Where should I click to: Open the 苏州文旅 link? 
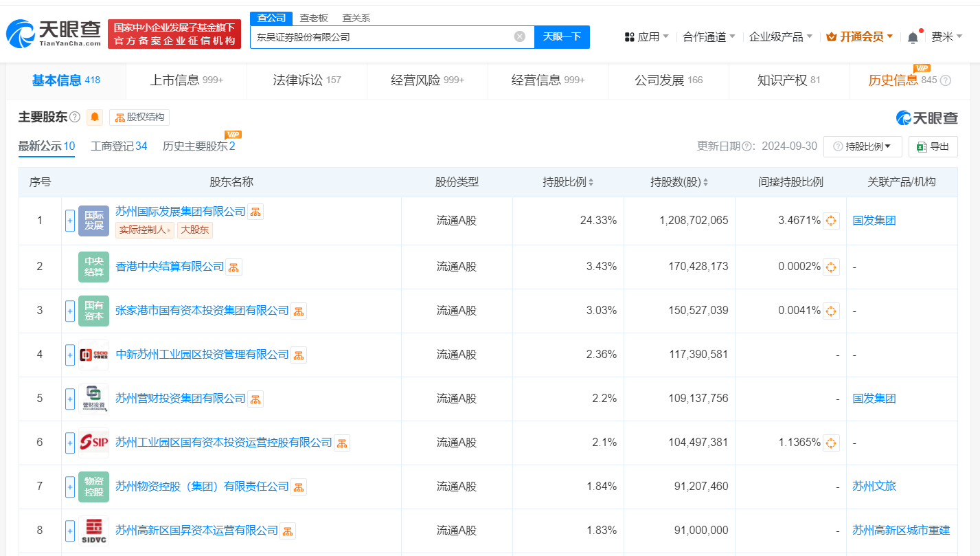pos(873,487)
